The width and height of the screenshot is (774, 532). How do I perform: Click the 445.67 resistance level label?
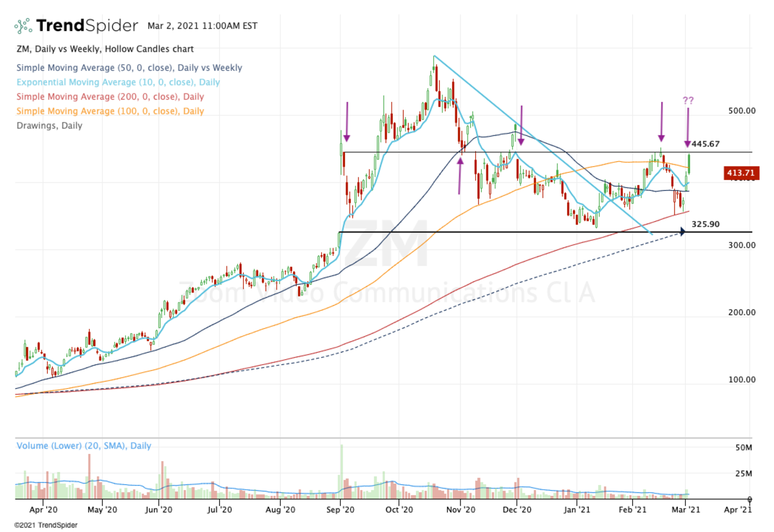click(x=705, y=144)
